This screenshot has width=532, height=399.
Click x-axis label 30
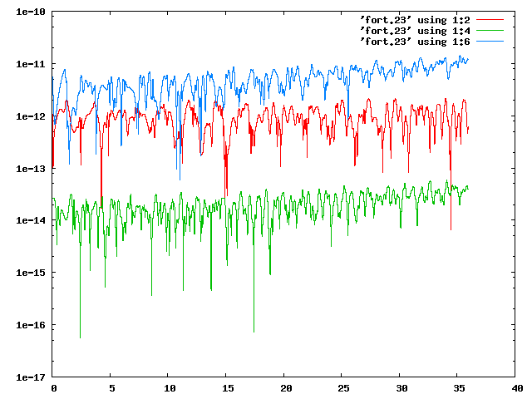coord(401,388)
